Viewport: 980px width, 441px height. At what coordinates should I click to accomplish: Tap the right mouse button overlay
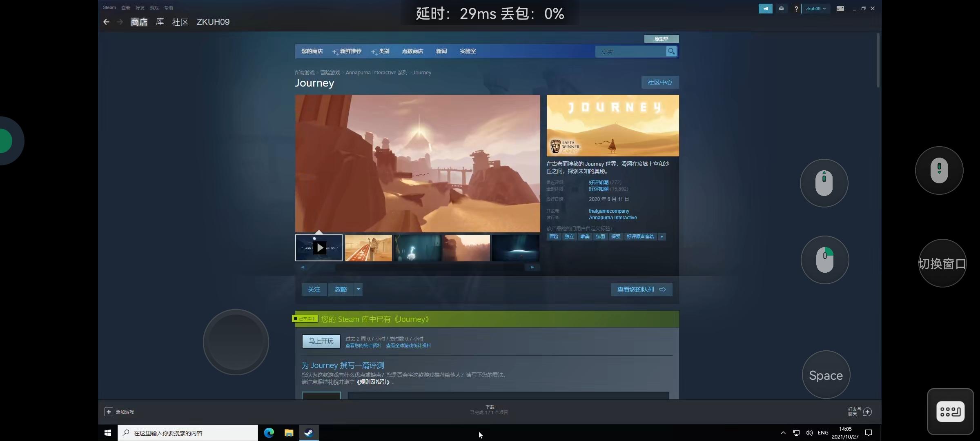tap(825, 260)
